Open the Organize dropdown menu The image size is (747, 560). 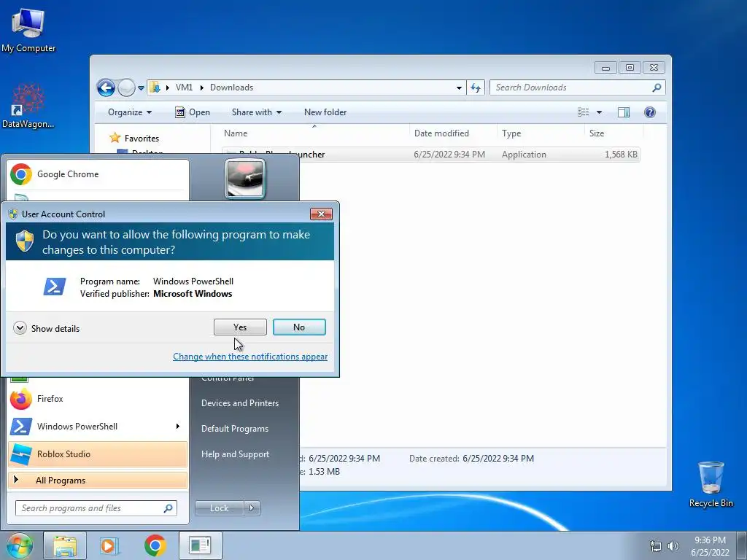130,112
